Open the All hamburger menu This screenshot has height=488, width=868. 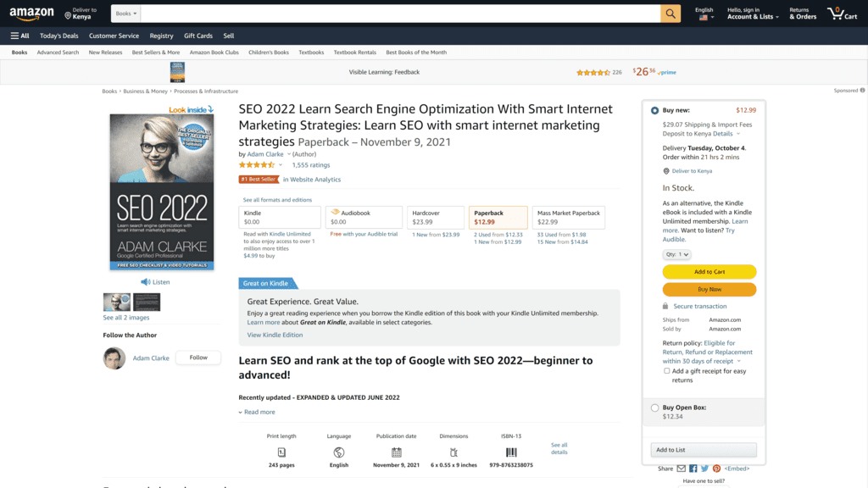tap(19, 36)
